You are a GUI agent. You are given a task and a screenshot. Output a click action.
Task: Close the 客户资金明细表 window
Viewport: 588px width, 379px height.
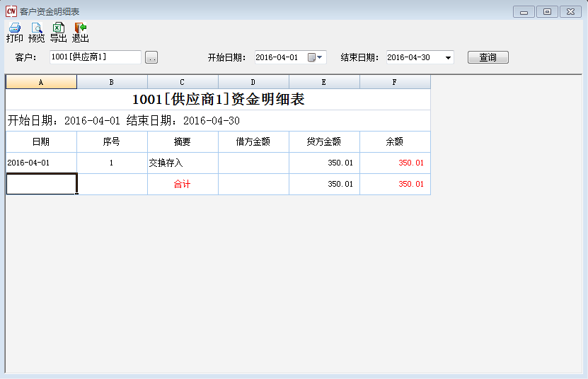click(570, 11)
